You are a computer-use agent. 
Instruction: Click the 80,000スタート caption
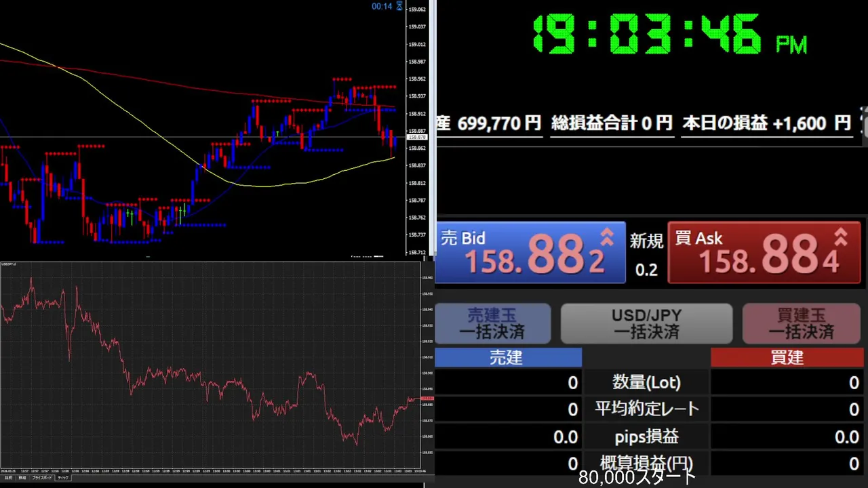point(637,478)
